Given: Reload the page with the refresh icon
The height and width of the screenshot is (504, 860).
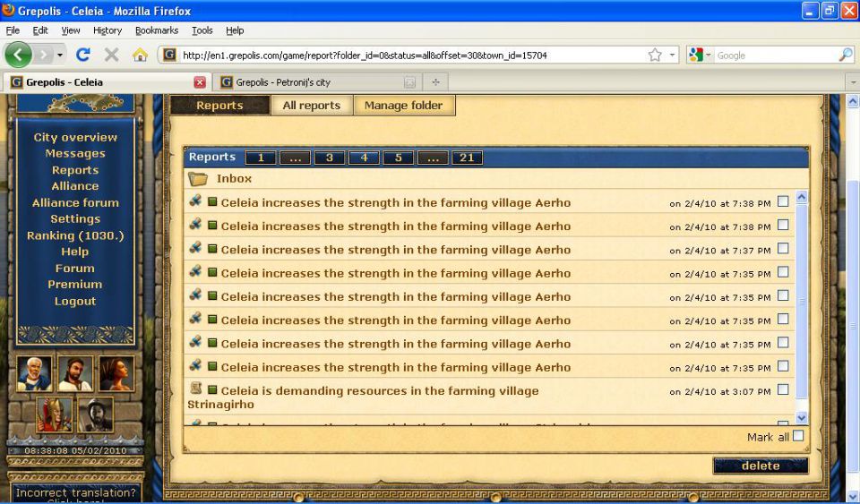Looking at the screenshot, I should (x=83, y=55).
